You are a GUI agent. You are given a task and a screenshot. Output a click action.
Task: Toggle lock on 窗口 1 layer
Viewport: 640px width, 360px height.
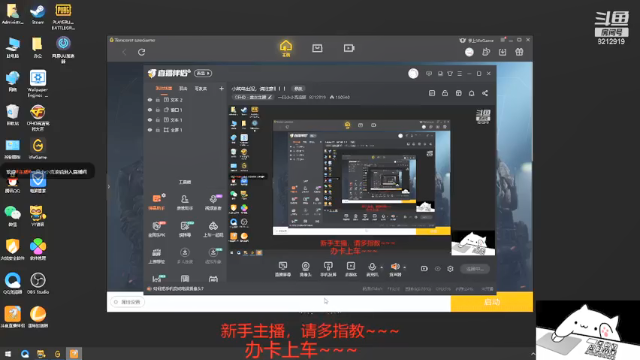(158, 110)
